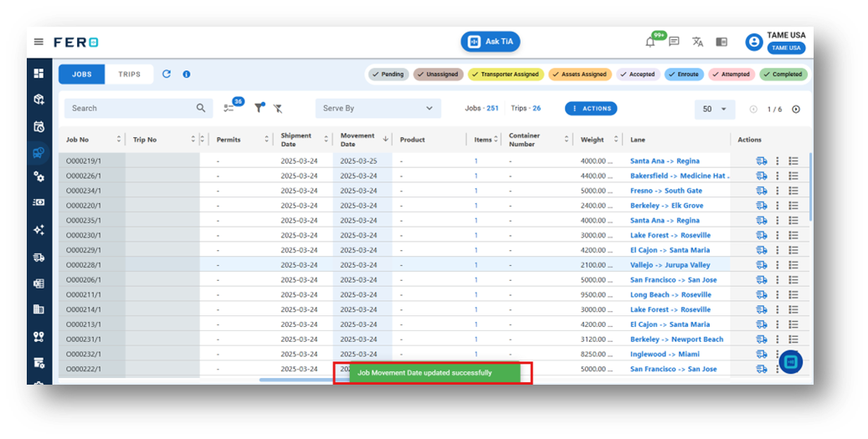868x439 pixels.
Task: Open the TAME USA user avatar
Action: (754, 42)
